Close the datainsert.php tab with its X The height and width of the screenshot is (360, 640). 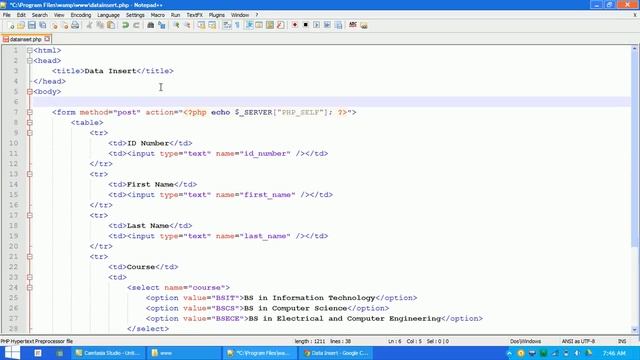47,39
